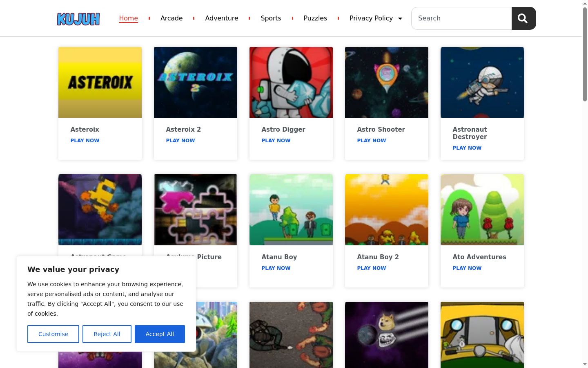Screen dimensions: 588x368
Task: Open the zombie shooter game thumbnail
Action: point(291,335)
